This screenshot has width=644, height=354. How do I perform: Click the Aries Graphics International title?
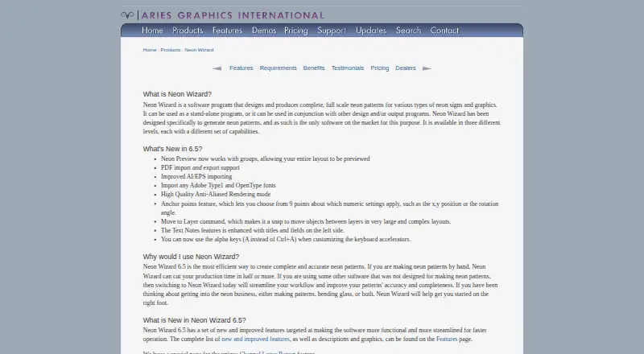(x=233, y=15)
